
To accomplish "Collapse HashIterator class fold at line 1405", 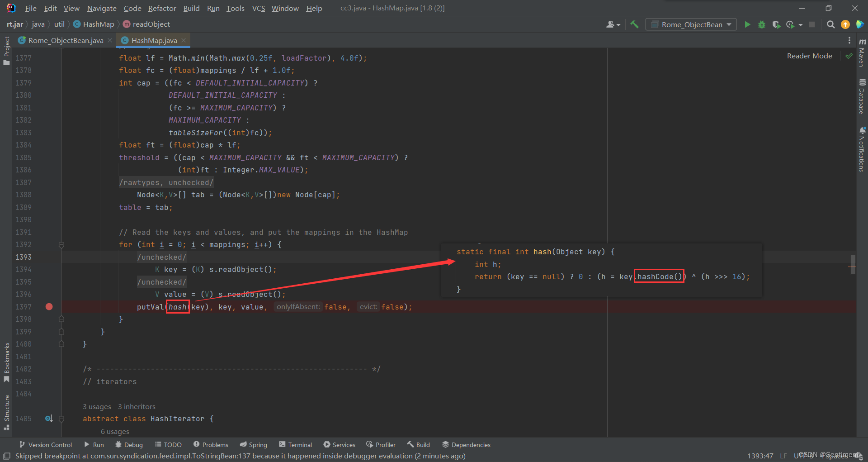I will tap(61, 419).
